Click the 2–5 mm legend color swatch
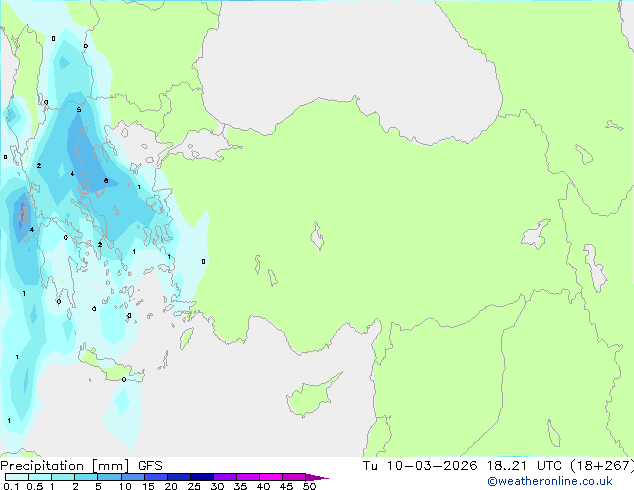 point(86,477)
